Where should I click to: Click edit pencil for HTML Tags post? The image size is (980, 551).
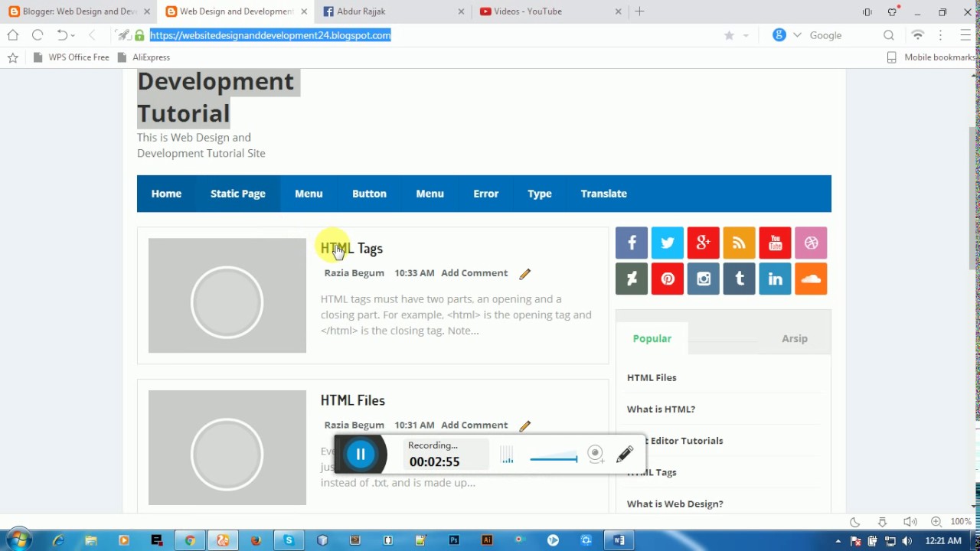click(524, 274)
